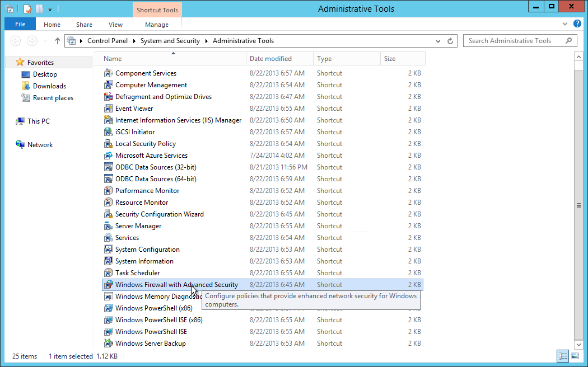This screenshot has width=588, height=367.
Task: Open the File menu
Action: (20, 25)
